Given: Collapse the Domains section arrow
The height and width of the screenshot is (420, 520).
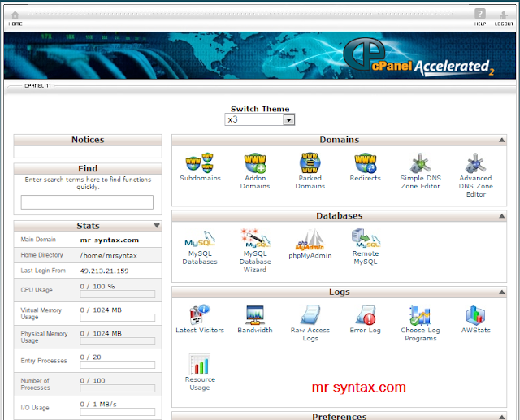Looking at the screenshot, I should coord(502,140).
